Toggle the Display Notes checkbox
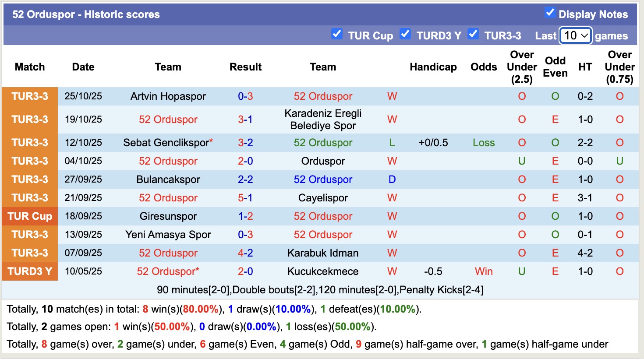 tap(550, 13)
